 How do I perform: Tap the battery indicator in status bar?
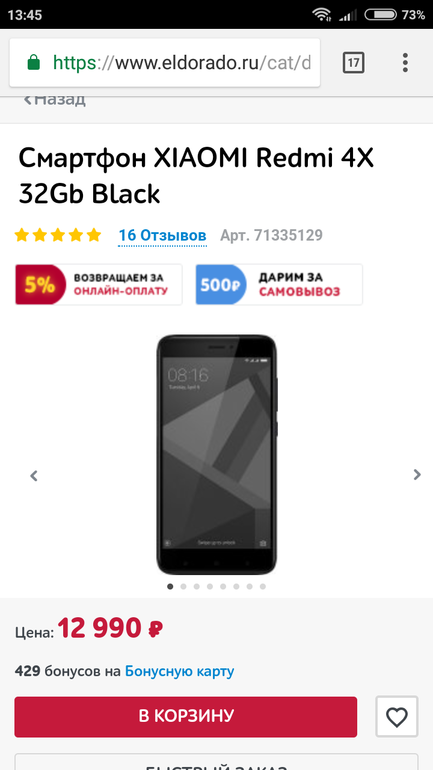tap(380, 15)
